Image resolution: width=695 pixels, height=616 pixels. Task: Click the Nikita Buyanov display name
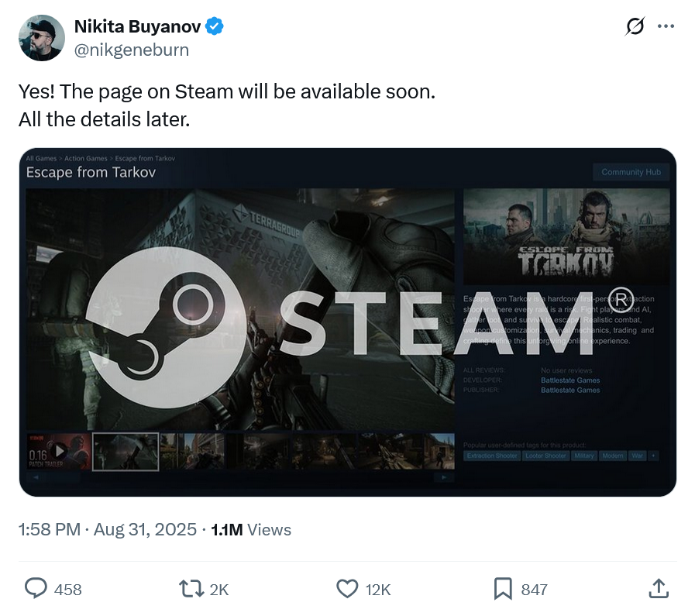(137, 26)
